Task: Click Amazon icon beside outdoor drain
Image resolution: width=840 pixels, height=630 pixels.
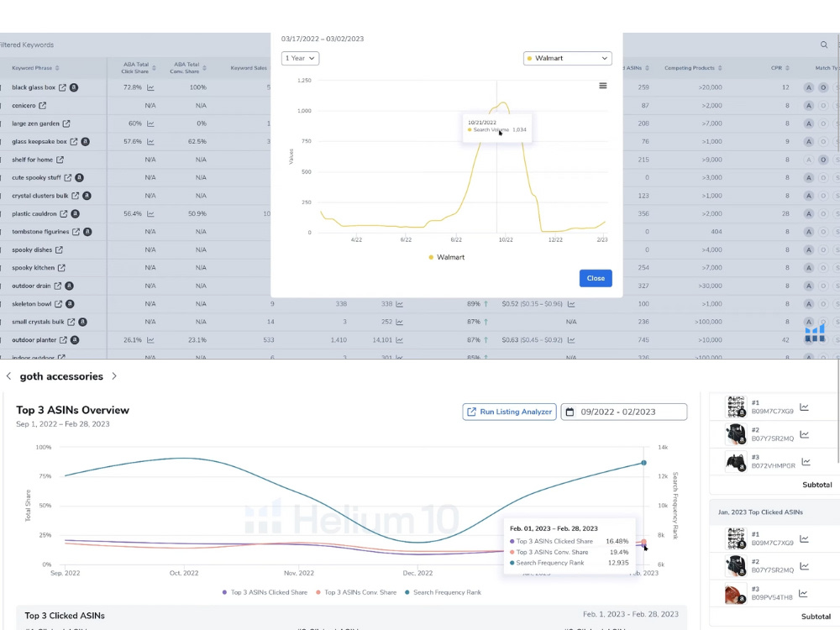Action: point(69,286)
